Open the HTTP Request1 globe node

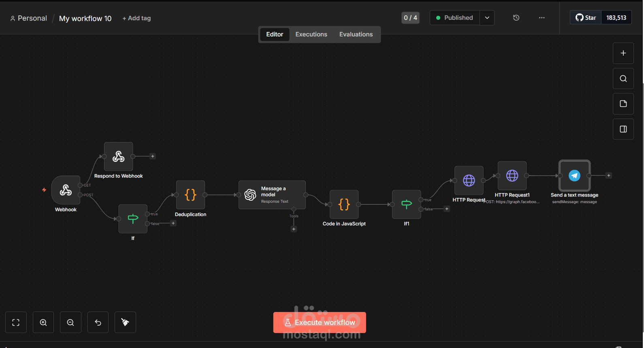point(512,176)
